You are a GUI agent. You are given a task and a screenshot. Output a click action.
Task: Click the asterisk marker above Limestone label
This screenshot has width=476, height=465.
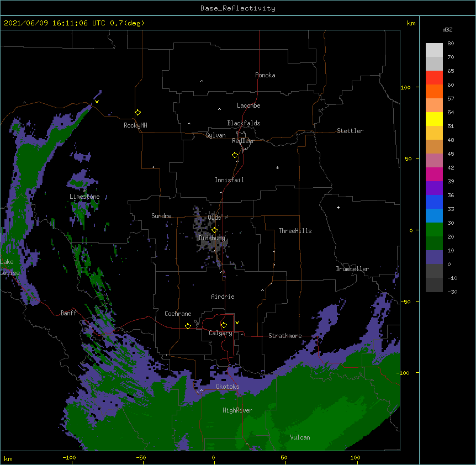point(85,191)
